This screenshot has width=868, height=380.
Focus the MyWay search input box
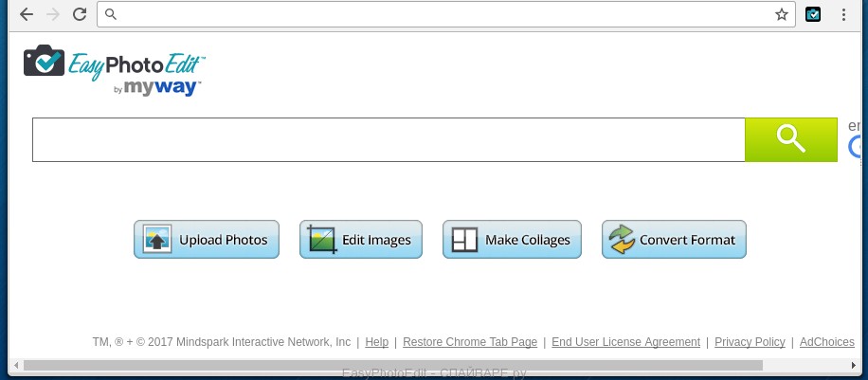(389, 139)
